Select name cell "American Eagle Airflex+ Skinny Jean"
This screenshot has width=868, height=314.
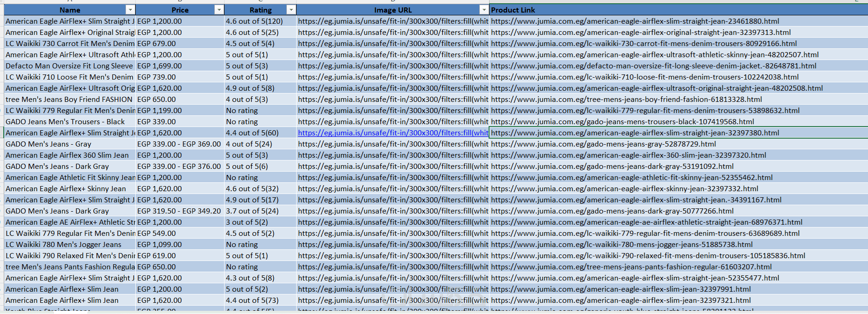tap(70, 188)
